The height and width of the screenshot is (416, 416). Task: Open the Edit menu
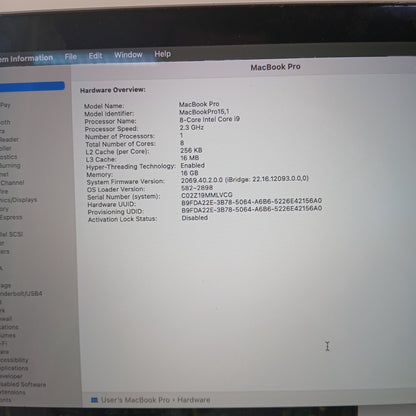coord(95,56)
